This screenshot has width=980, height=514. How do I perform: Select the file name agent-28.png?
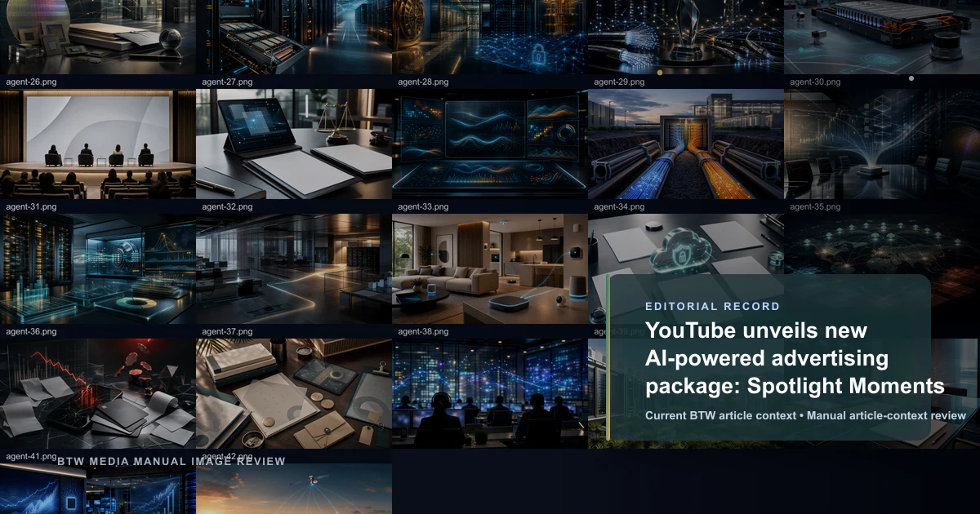click(x=423, y=82)
